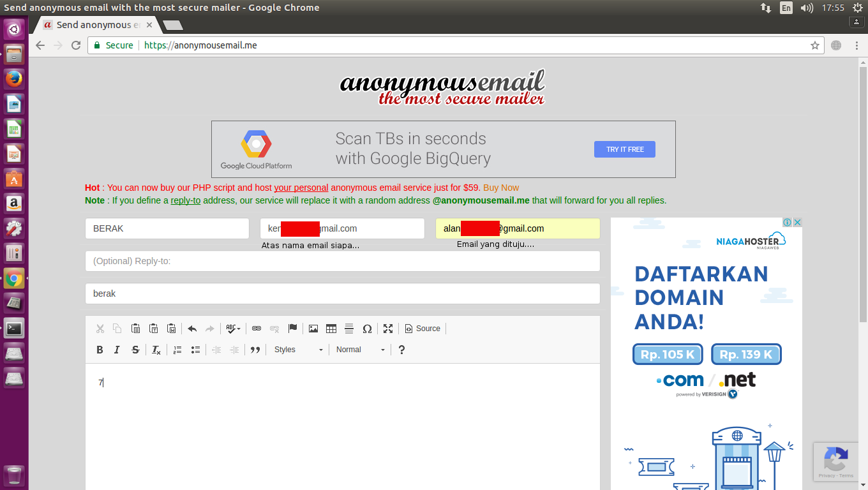Image resolution: width=868 pixels, height=490 pixels.
Task: Maximize the editor with the expand icon
Action: [388, 329]
